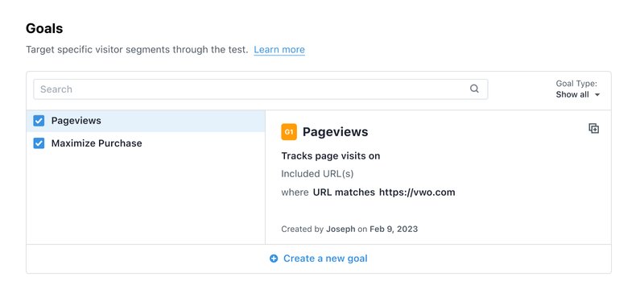
Task: Uncheck the Pageviews goal checkbox
Action: click(39, 121)
